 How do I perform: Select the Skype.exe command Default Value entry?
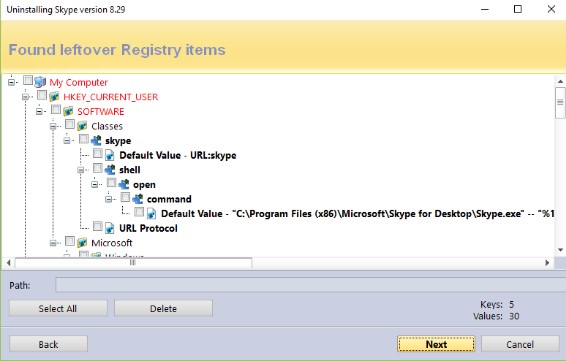click(x=357, y=214)
